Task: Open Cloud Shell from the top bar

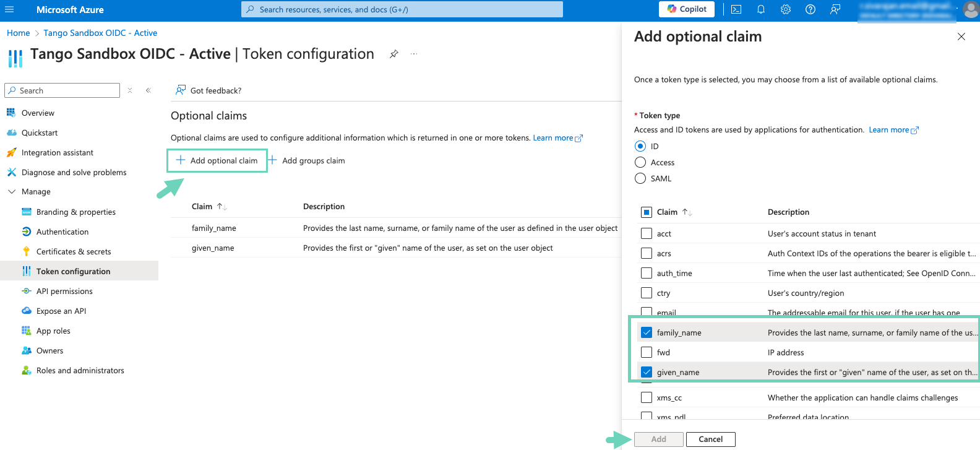Action: tap(736, 9)
